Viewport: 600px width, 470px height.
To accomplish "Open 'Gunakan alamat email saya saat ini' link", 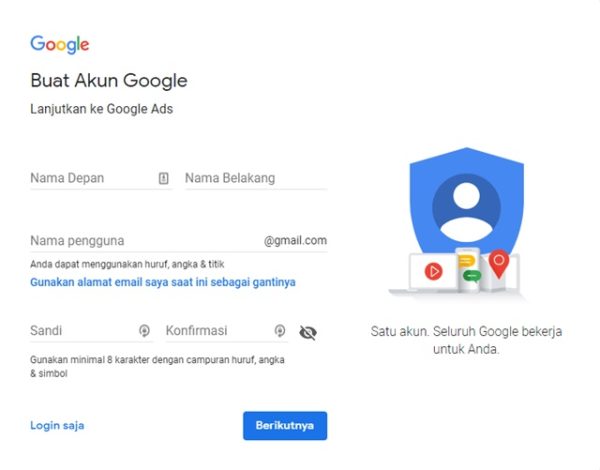I will pyautogui.click(x=163, y=282).
